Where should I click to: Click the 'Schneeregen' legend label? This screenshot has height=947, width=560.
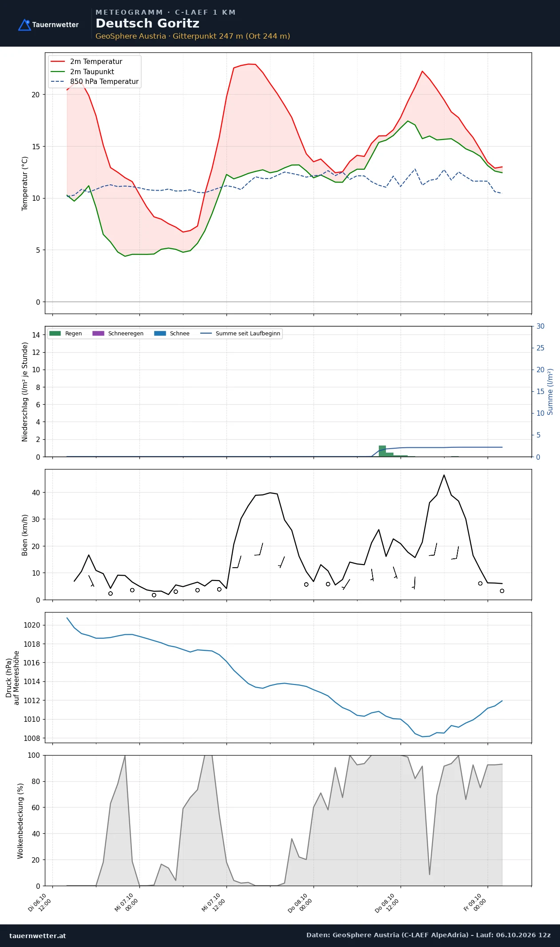(126, 334)
